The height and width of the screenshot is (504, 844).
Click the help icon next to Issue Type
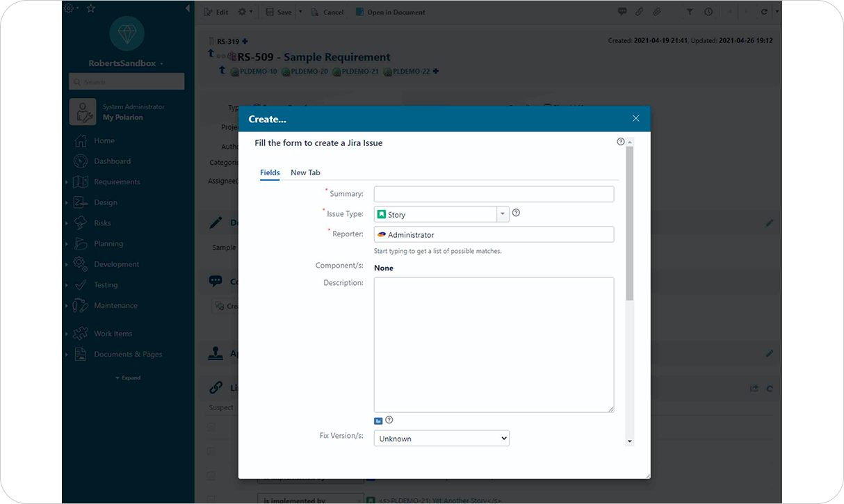tap(516, 213)
